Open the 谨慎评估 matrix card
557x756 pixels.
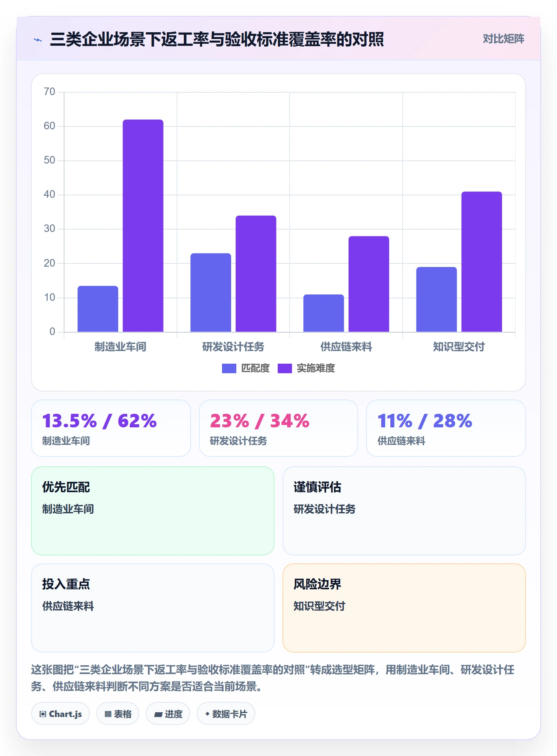pyautogui.click(x=404, y=511)
